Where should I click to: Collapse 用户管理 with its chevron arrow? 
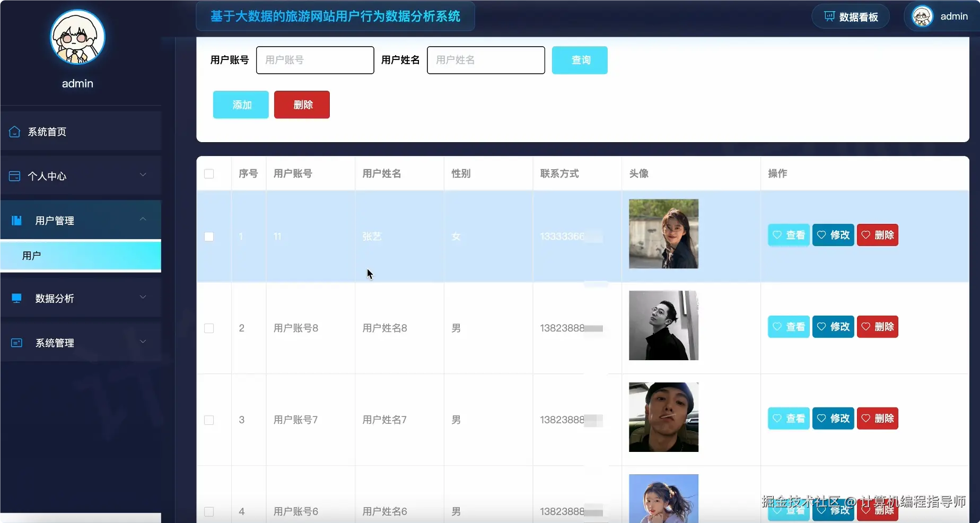[x=143, y=219]
